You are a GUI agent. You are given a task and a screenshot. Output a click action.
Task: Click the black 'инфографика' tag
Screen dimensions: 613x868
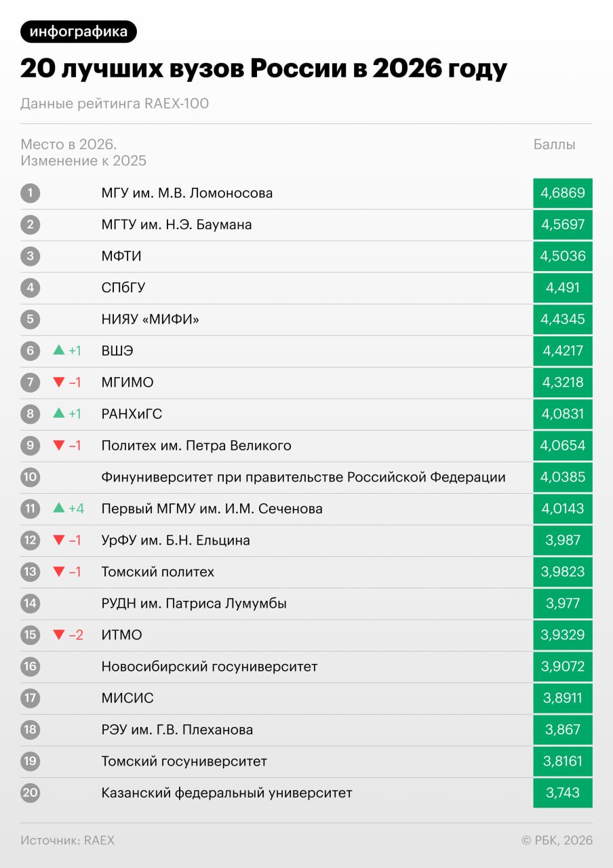(x=79, y=32)
